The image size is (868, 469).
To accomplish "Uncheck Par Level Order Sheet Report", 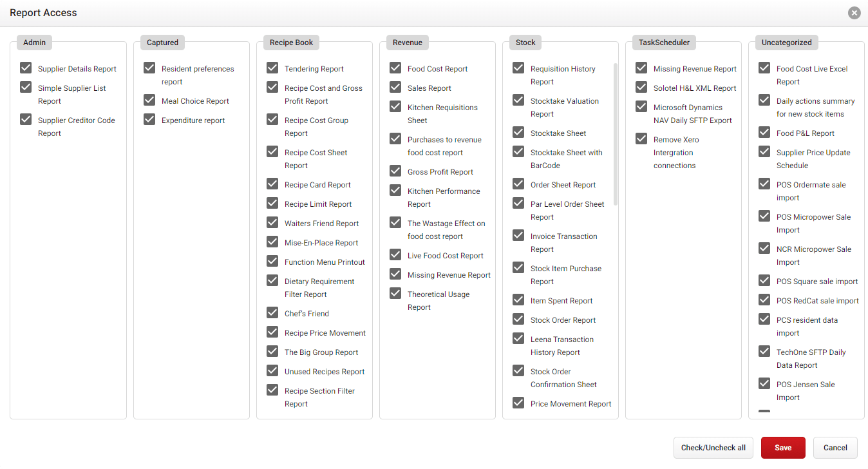I will point(518,204).
